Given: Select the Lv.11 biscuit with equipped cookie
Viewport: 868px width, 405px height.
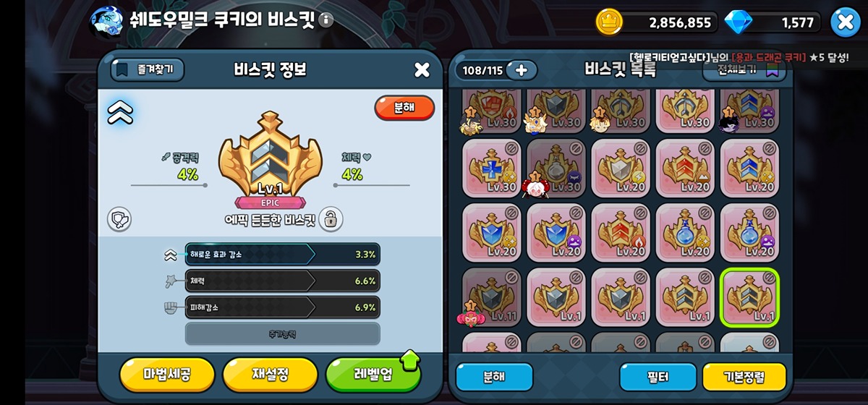Looking at the screenshot, I should [x=491, y=297].
